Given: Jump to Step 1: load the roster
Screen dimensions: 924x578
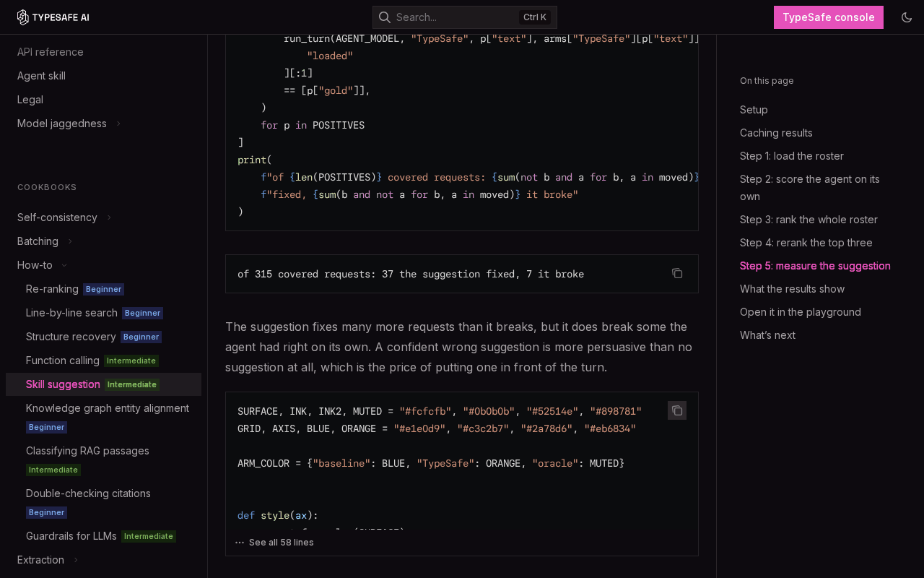Looking at the screenshot, I should point(792,156).
